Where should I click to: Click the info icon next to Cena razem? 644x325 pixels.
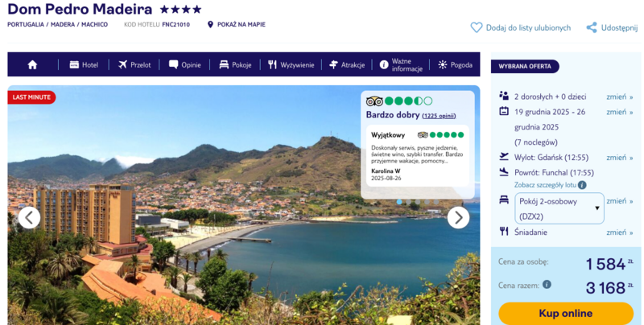point(547,284)
